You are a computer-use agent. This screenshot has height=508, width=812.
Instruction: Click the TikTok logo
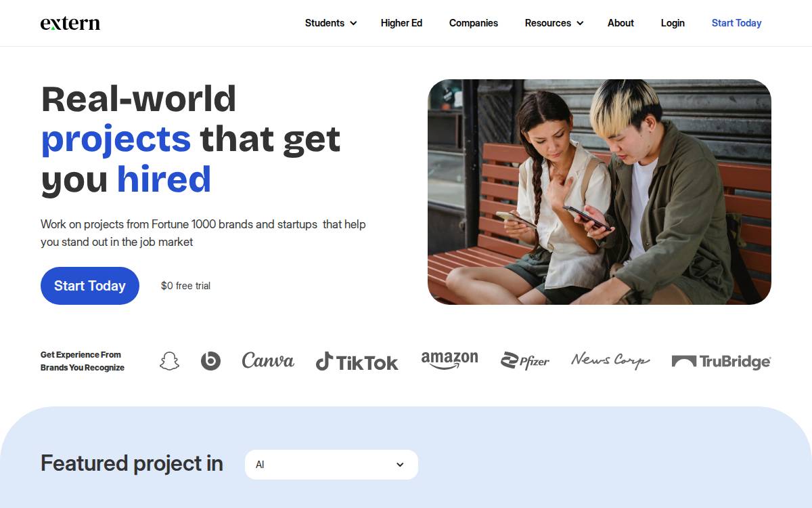point(357,362)
